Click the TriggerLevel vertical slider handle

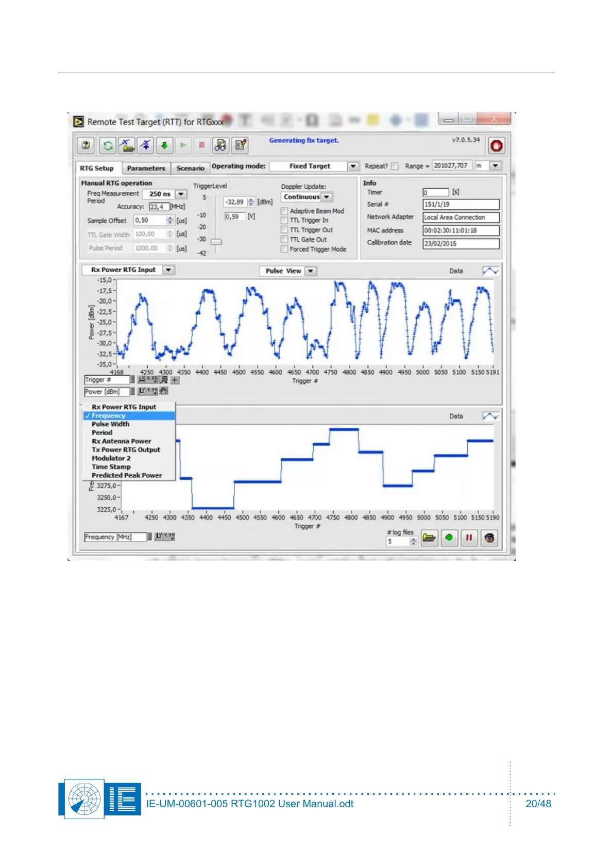[x=216, y=242]
